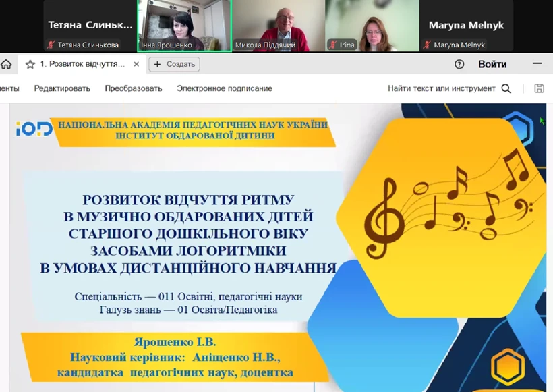This screenshot has height=392, width=553.
Task: Select the '1. Розвиток відчуття' document tab
Action: 82,65
